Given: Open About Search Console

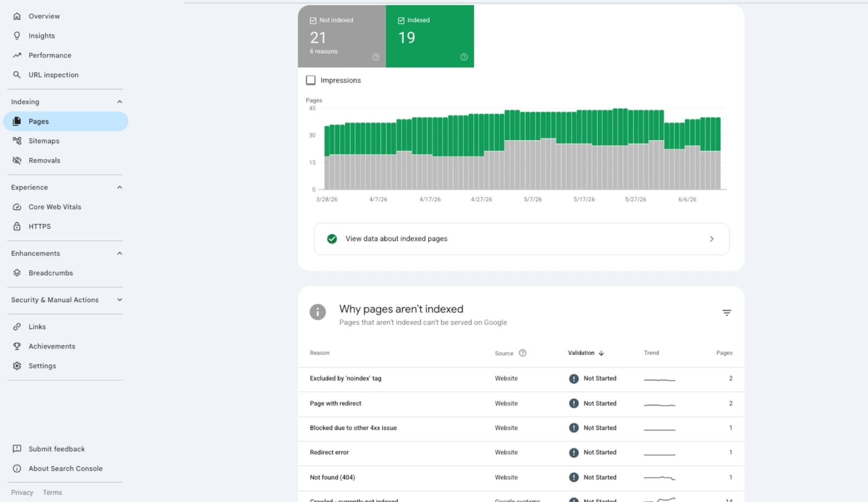Looking at the screenshot, I should point(66,468).
